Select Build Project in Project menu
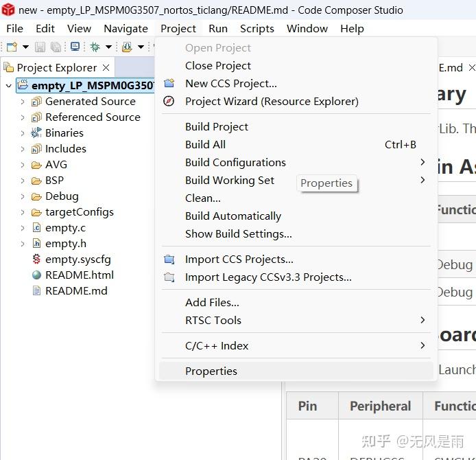The height and width of the screenshot is (460, 476). tap(296, 127)
